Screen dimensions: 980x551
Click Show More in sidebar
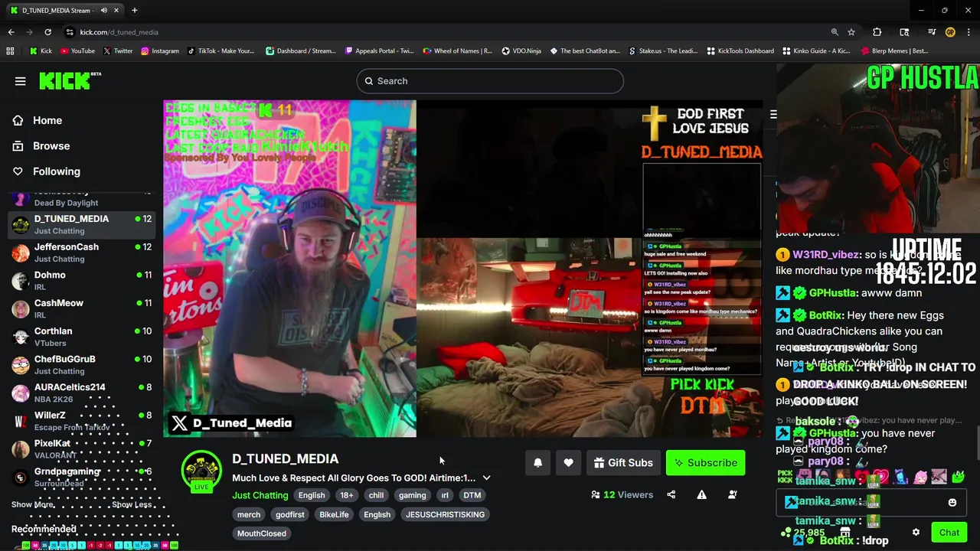tap(32, 504)
